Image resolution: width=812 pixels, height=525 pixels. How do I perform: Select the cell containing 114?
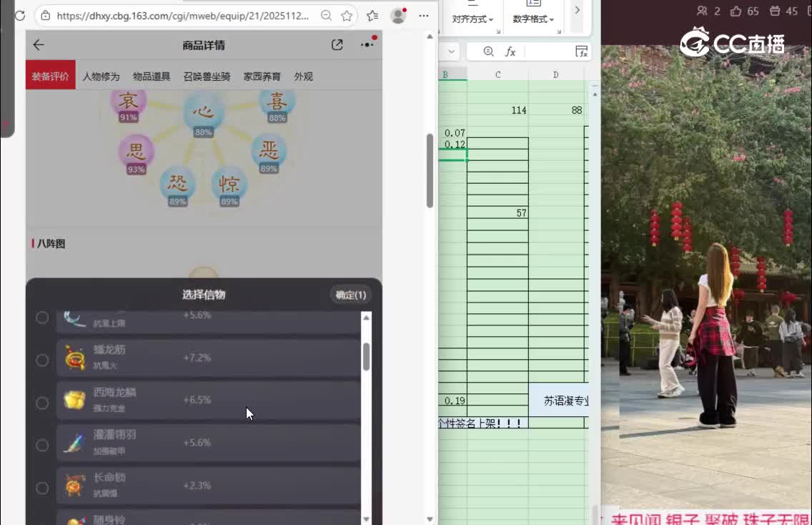tap(497, 110)
